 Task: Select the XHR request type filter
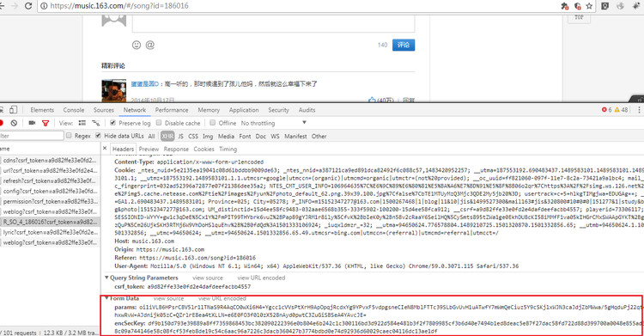pyautogui.click(x=167, y=136)
